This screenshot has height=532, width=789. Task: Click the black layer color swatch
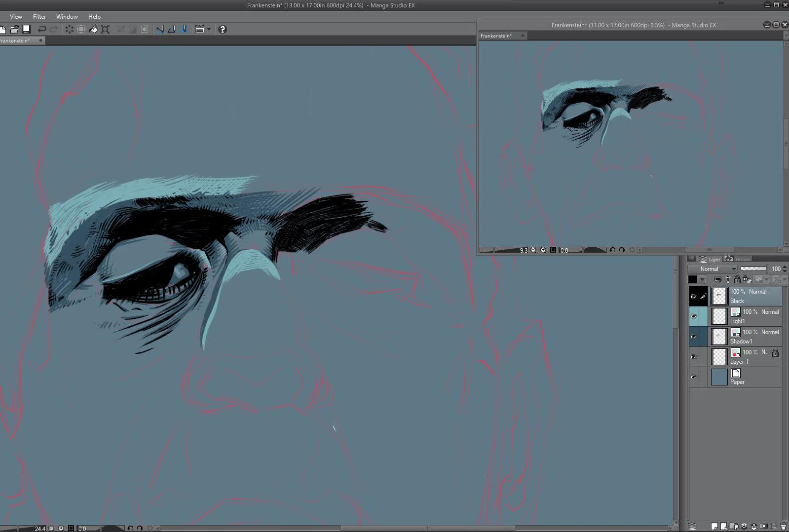(x=693, y=279)
